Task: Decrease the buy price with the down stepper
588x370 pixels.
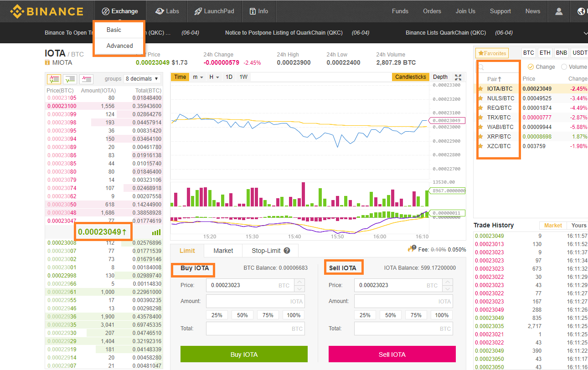Action: pyautogui.click(x=299, y=289)
